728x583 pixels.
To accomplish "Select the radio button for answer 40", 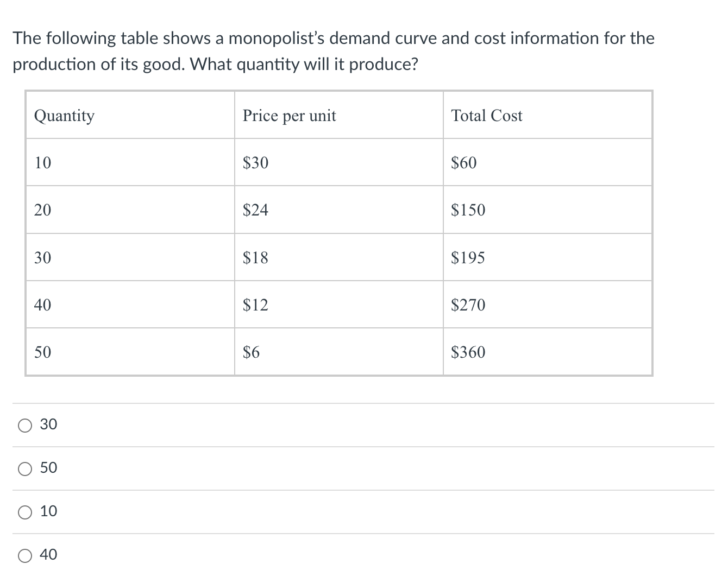I will pyautogui.click(x=24, y=555).
